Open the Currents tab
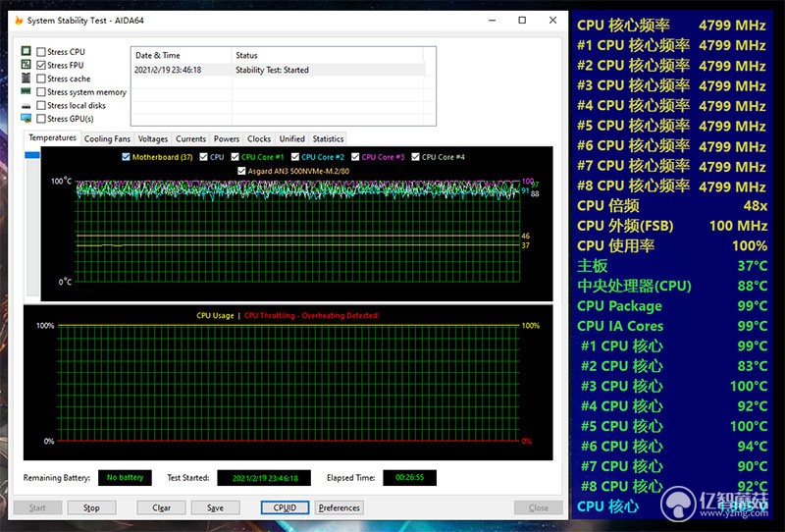This screenshot has width=785, height=532. click(x=190, y=138)
